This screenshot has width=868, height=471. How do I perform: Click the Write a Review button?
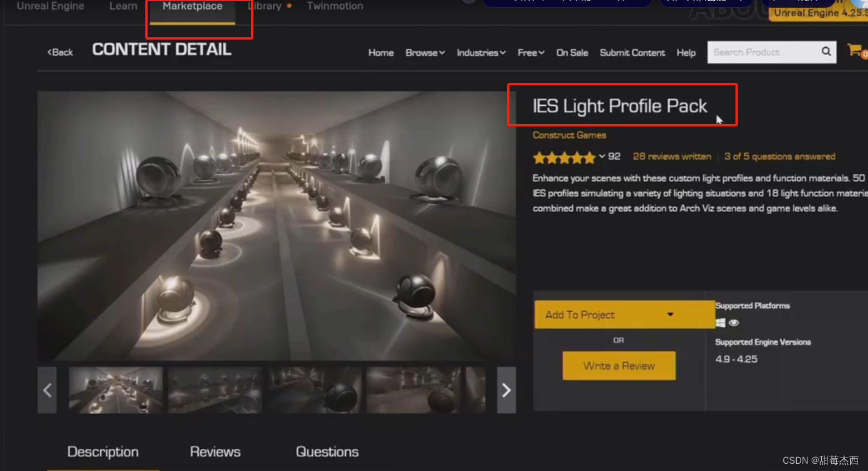pos(619,366)
